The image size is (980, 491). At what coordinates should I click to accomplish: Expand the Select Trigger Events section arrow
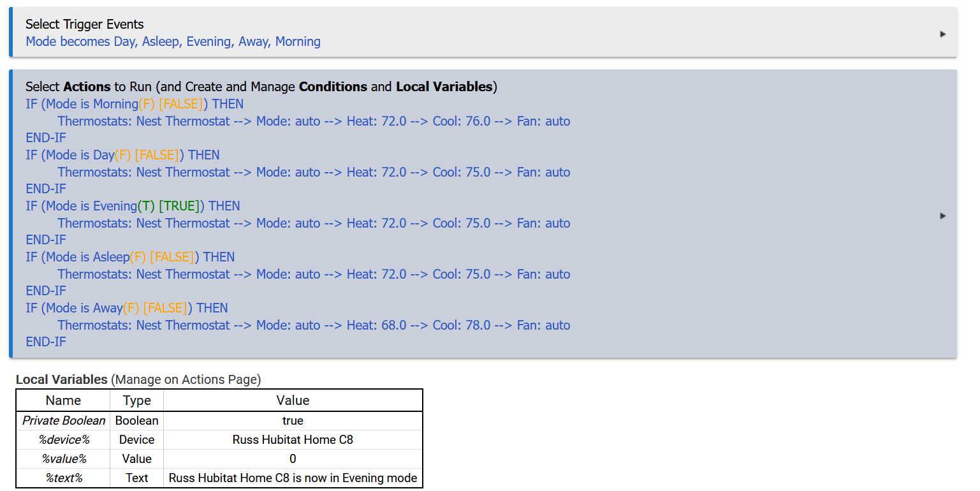[x=943, y=34]
